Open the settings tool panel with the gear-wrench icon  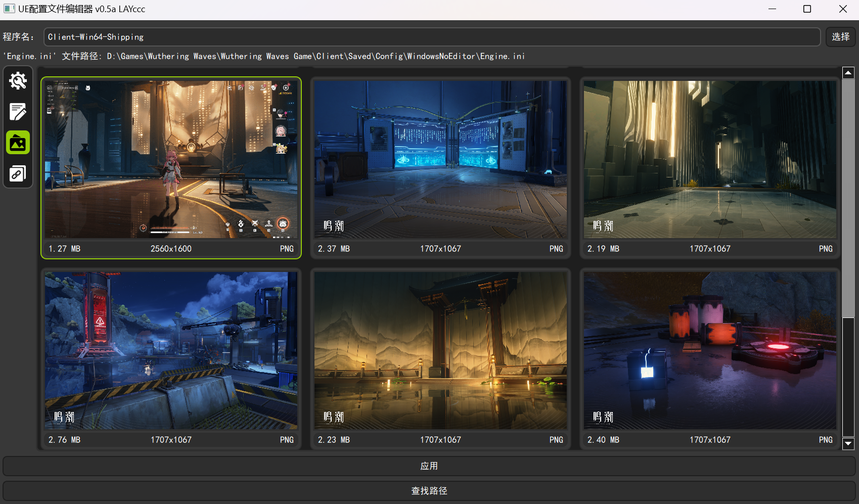18,81
